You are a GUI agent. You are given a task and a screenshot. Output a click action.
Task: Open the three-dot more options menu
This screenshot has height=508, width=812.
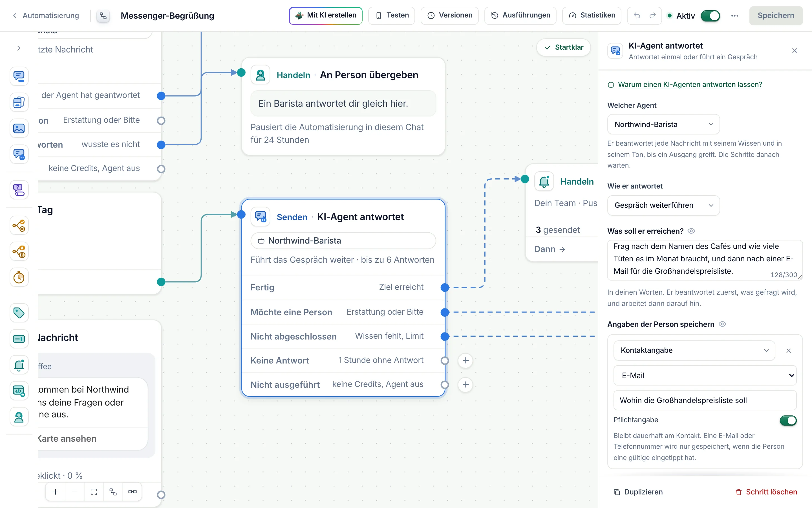[x=734, y=16]
